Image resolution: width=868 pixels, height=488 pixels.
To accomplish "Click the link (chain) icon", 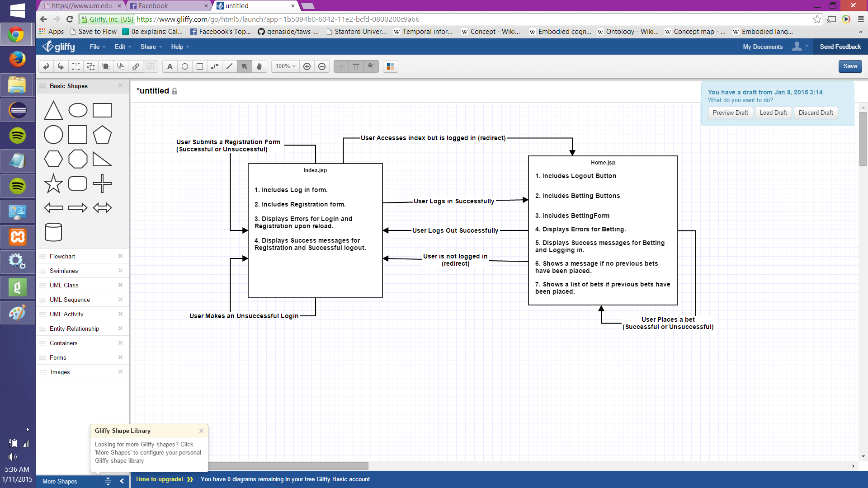I will pos(136,66).
